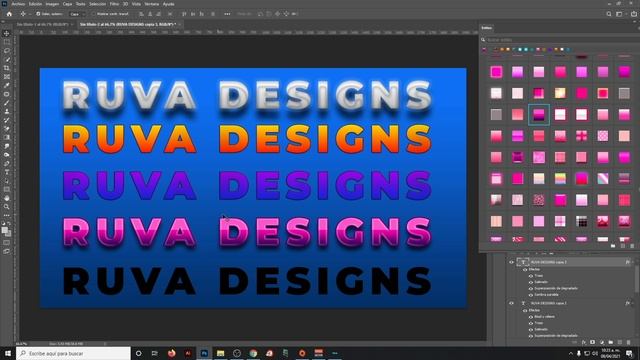Collapse effects of layer with Bisel y relieve
This screenshot has height=360, width=640.
coord(633,303)
